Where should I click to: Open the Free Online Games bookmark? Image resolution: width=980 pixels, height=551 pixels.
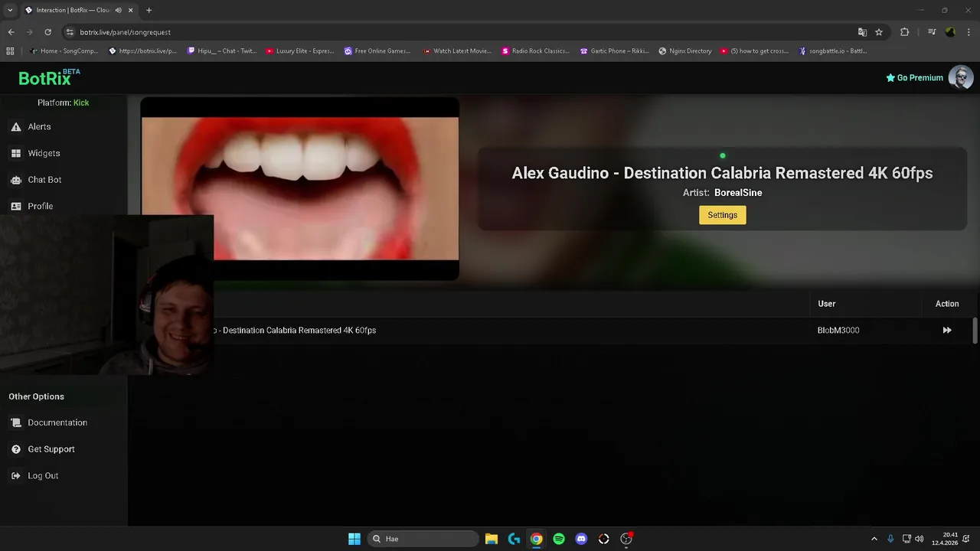[377, 51]
